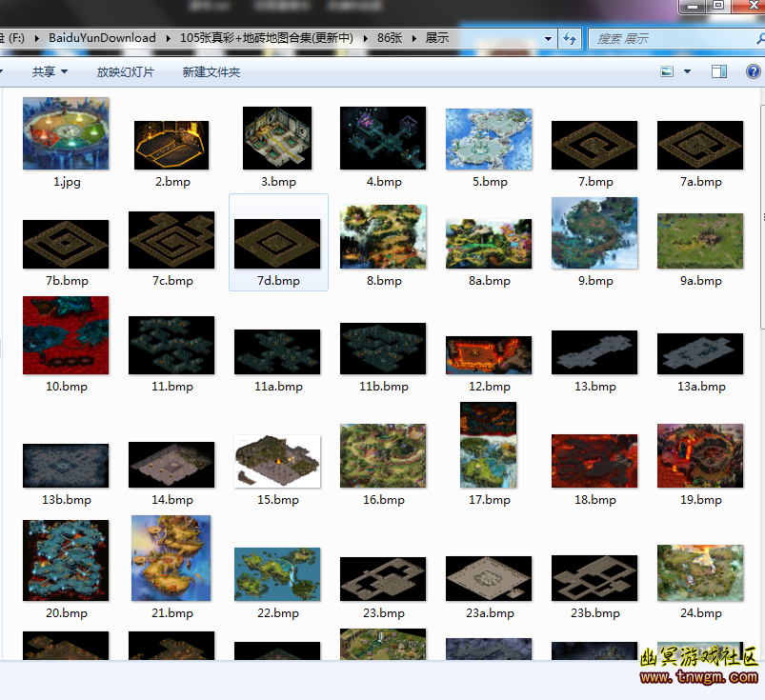This screenshot has height=700, width=765.
Task: Select the BaiduYunDownload breadcrumb segment
Action: [x=102, y=38]
